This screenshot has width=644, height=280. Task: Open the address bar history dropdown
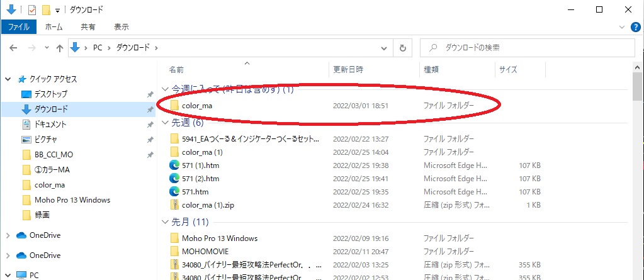click(384, 48)
